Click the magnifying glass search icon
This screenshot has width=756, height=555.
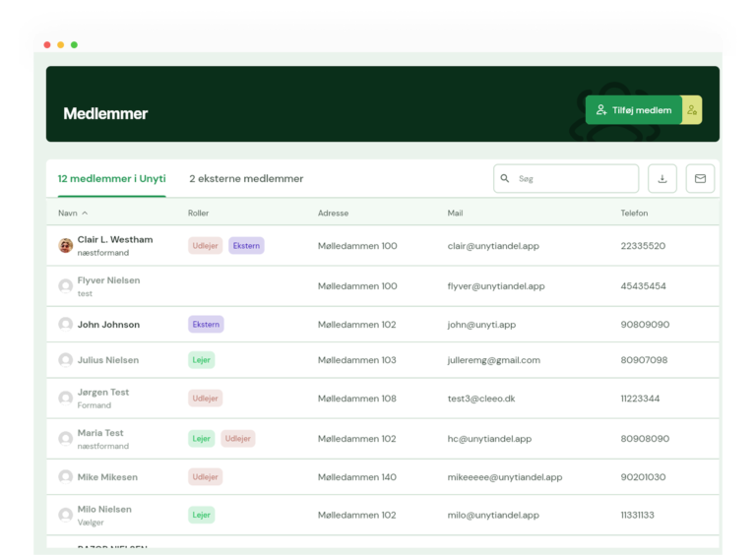point(505,178)
